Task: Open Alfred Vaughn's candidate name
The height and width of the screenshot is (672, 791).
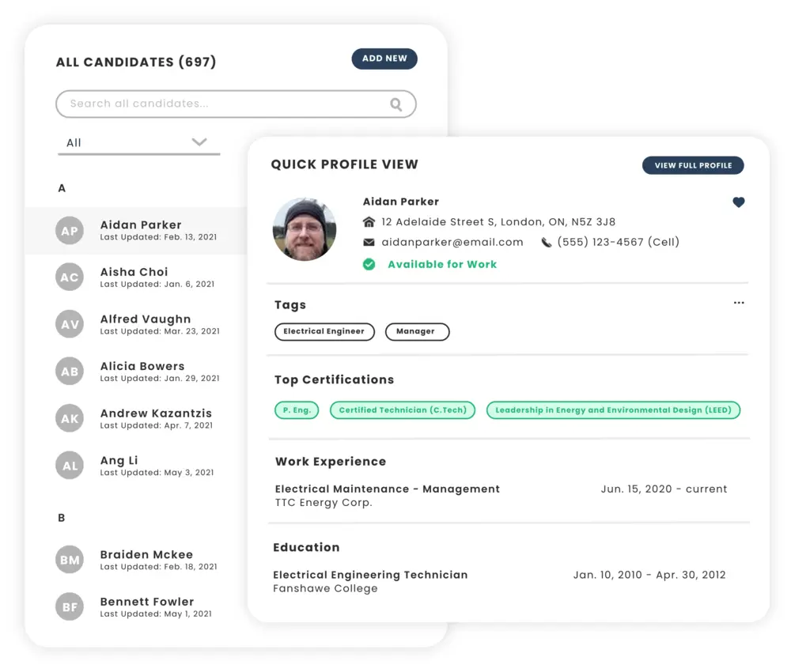Action: (x=146, y=319)
